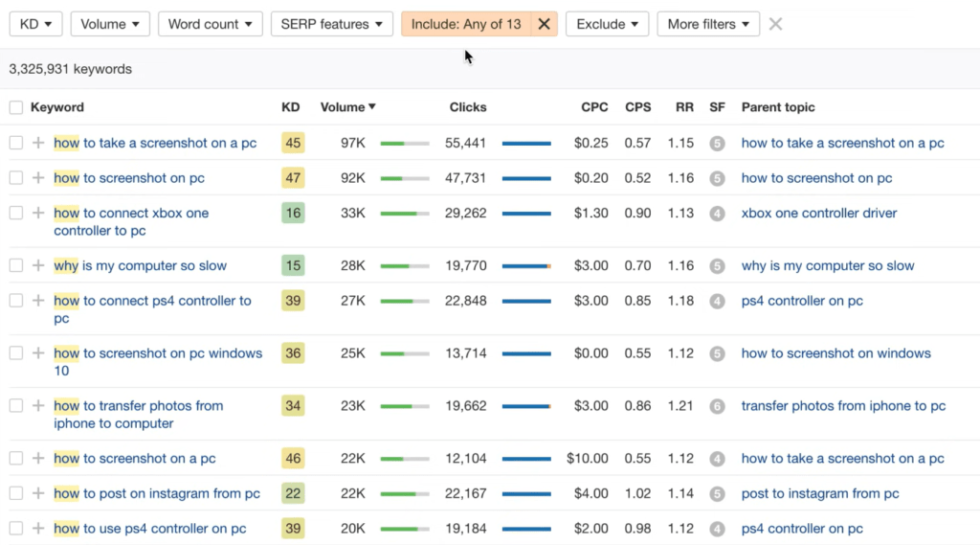Open parent topic 'xbox one controller driver'
The image size is (980, 545).
click(818, 214)
